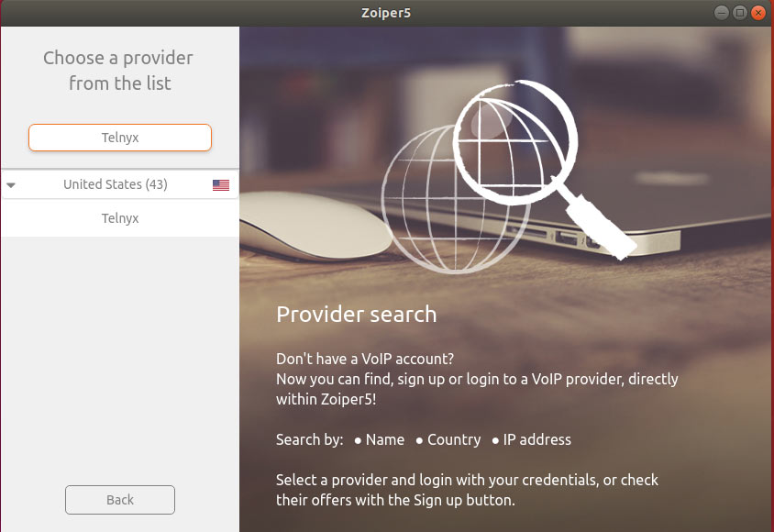
Task: Maximize the Zoiper5 window
Action: (x=739, y=12)
